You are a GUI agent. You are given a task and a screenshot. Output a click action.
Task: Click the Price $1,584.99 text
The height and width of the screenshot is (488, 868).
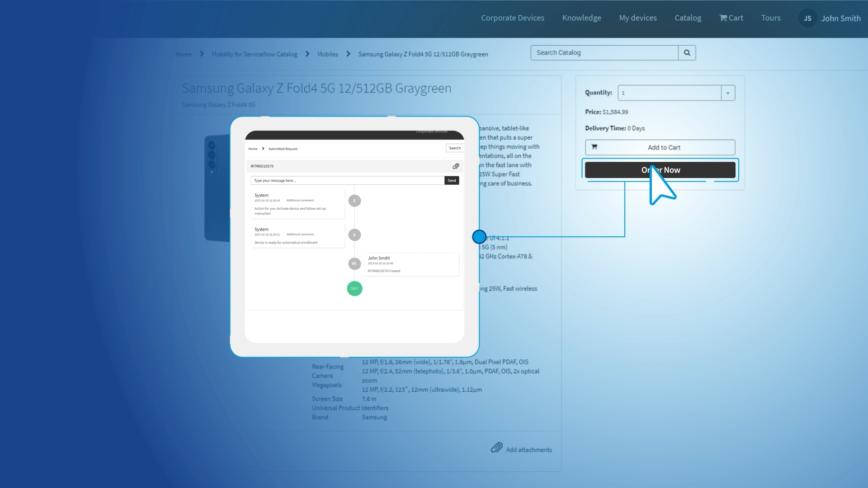pyautogui.click(x=606, y=112)
